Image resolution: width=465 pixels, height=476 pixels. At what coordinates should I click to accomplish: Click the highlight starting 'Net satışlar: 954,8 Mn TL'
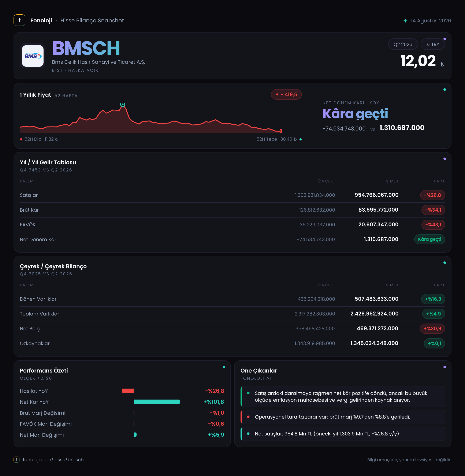[x=343, y=434]
